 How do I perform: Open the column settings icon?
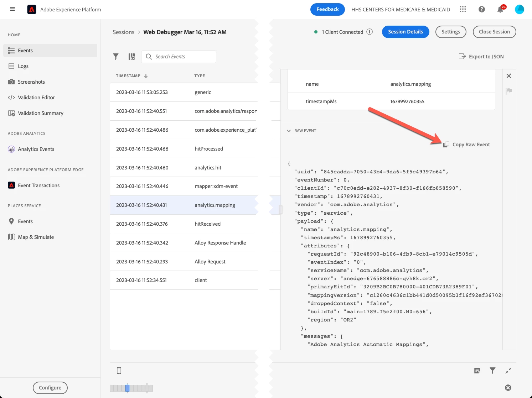coord(132,57)
